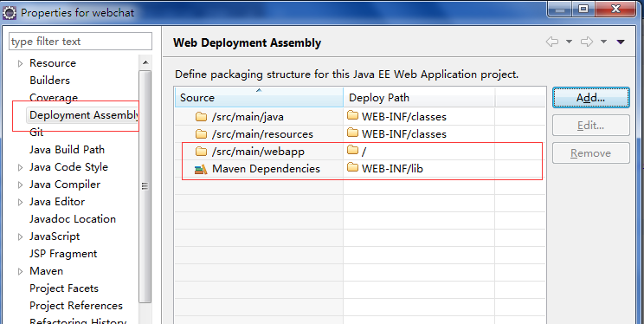The height and width of the screenshot is (324, 644).
Task: Click the Remove button
Action: [x=590, y=153]
